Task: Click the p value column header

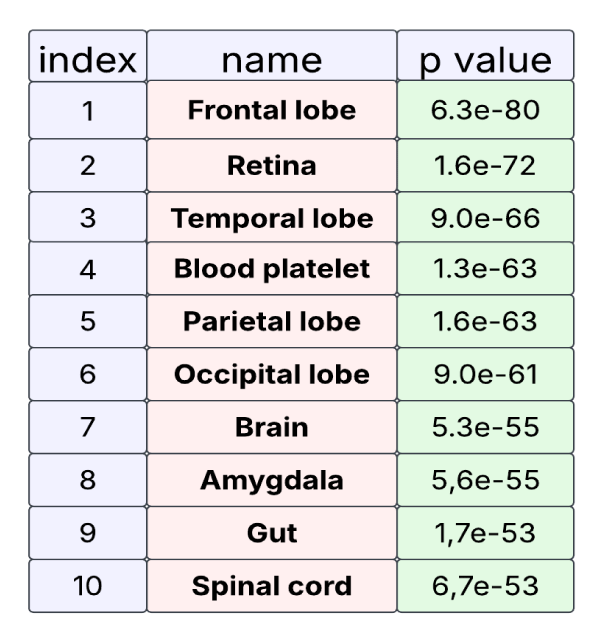Action: [x=485, y=59]
